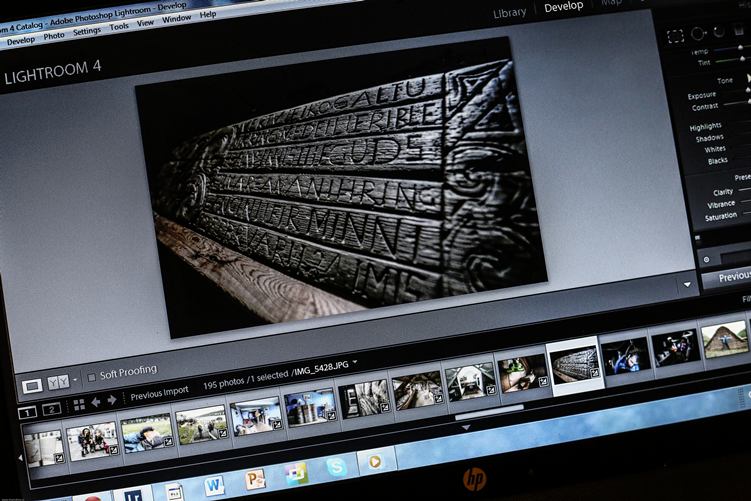
Task: Select the Red Eye Correction tool icon
Action: pyautogui.click(x=718, y=32)
